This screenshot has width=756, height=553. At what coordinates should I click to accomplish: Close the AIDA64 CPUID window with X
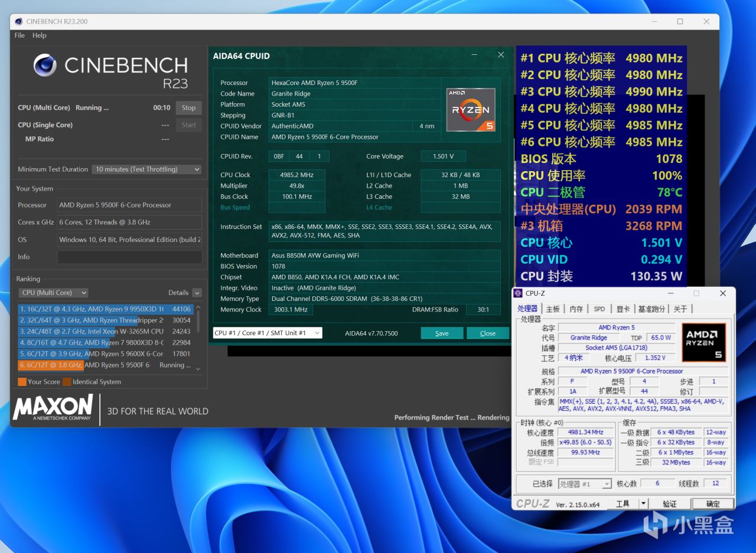pos(501,55)
